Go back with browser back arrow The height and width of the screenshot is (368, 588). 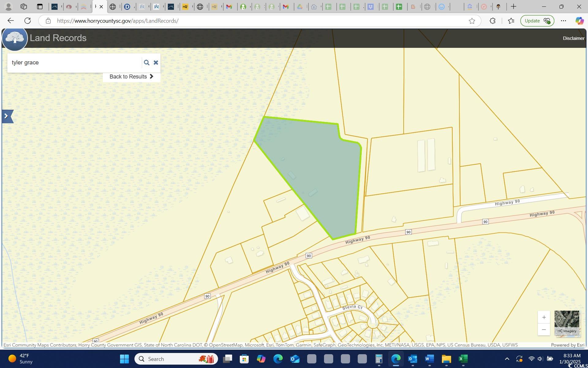point(11,21)
